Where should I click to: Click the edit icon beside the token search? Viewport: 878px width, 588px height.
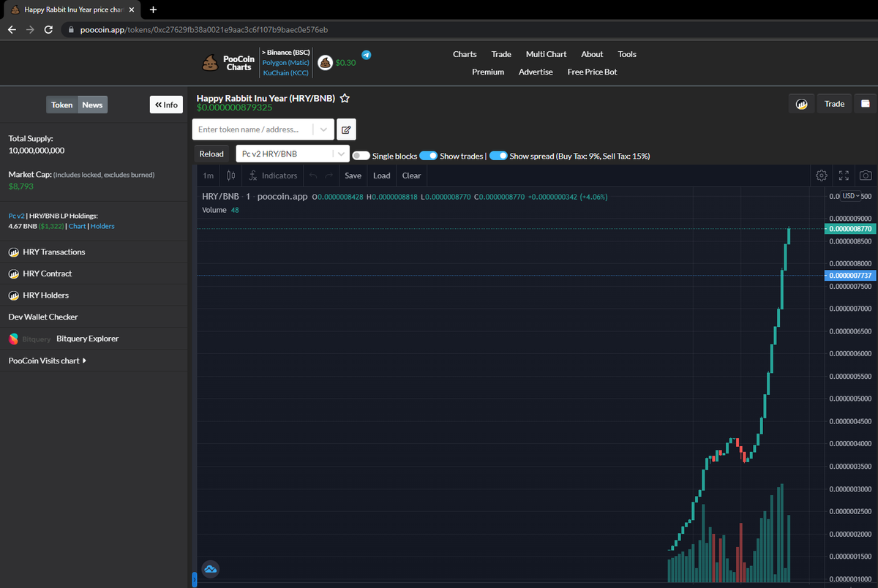pyautogui.click(x=346, y=129)
